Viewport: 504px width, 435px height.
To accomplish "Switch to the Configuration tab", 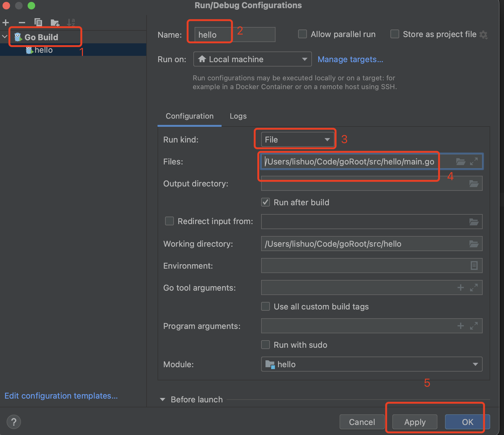I will [190, 116].
